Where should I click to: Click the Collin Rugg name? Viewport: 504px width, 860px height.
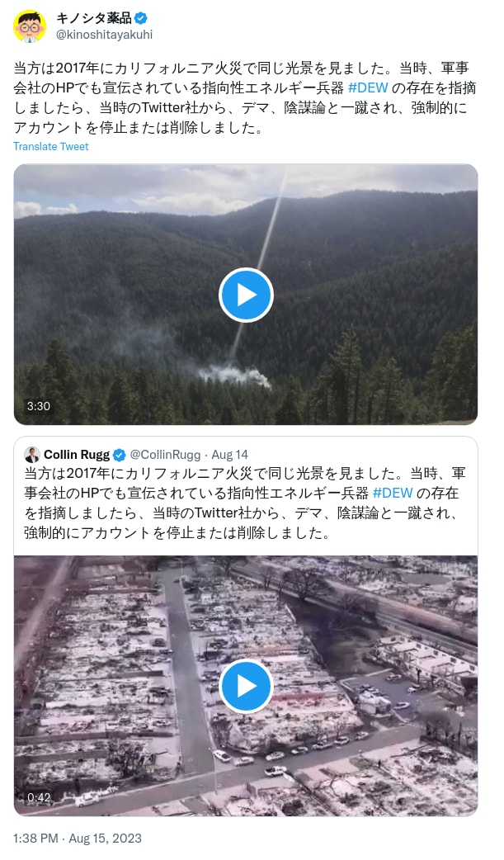[x=77, y=455]
